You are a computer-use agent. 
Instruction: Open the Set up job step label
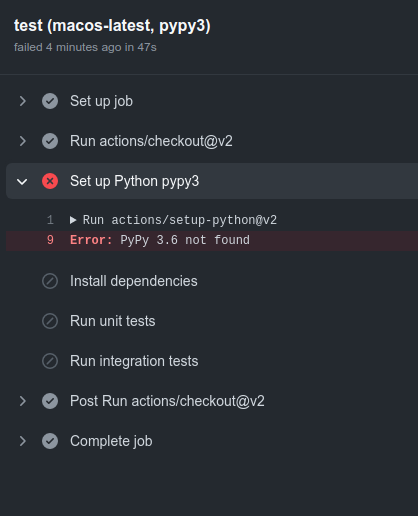[101, 101]
